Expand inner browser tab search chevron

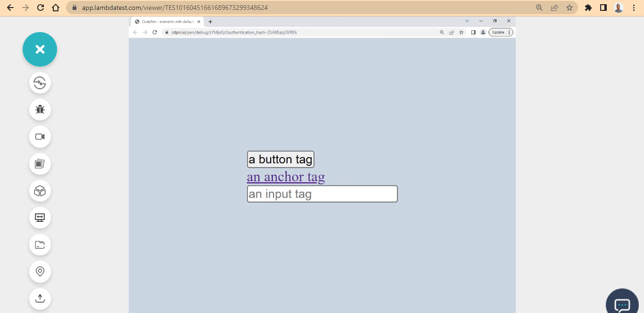(x=467, y=21)
